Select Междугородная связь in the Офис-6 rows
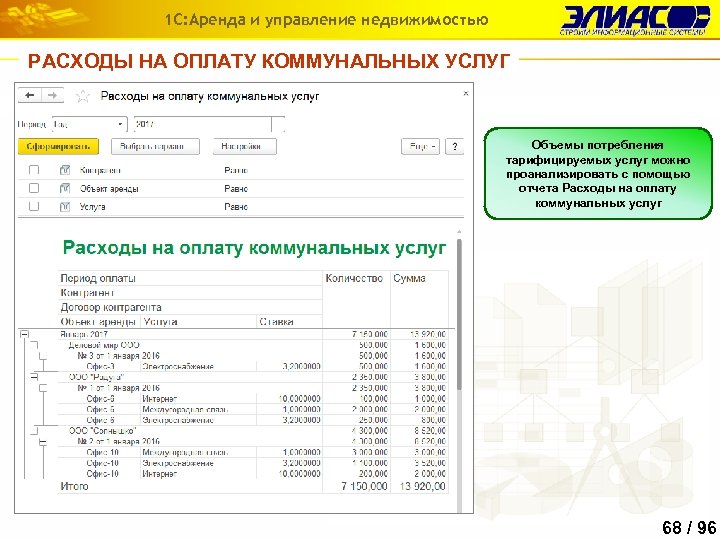The image size is (720, 540). pyautogui.click(x=185, y=409)
